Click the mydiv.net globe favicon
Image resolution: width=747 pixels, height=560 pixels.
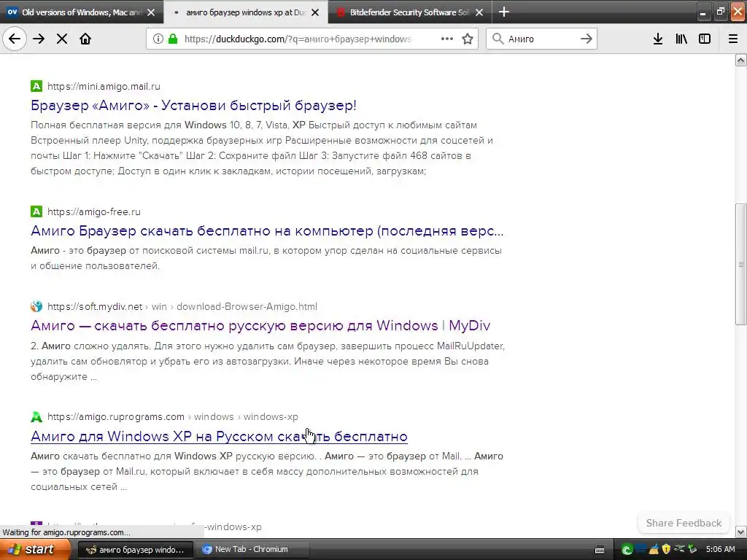point(36,306)
